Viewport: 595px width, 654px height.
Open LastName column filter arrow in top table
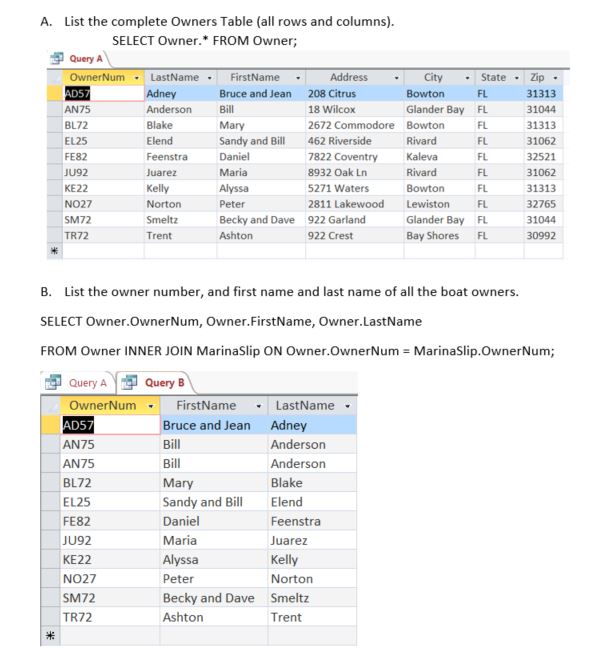click(x=209, y=78)
